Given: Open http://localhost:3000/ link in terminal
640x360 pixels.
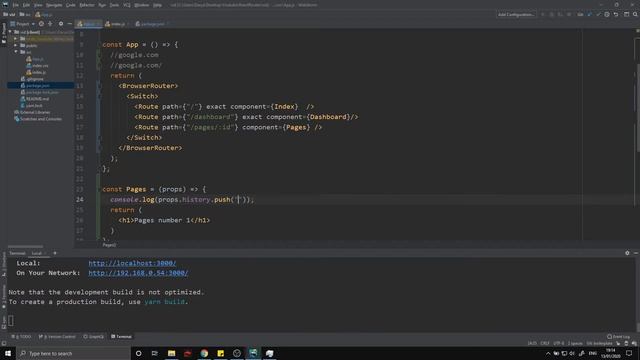Looking at the screenshot, I should click(x=132, y=263).
